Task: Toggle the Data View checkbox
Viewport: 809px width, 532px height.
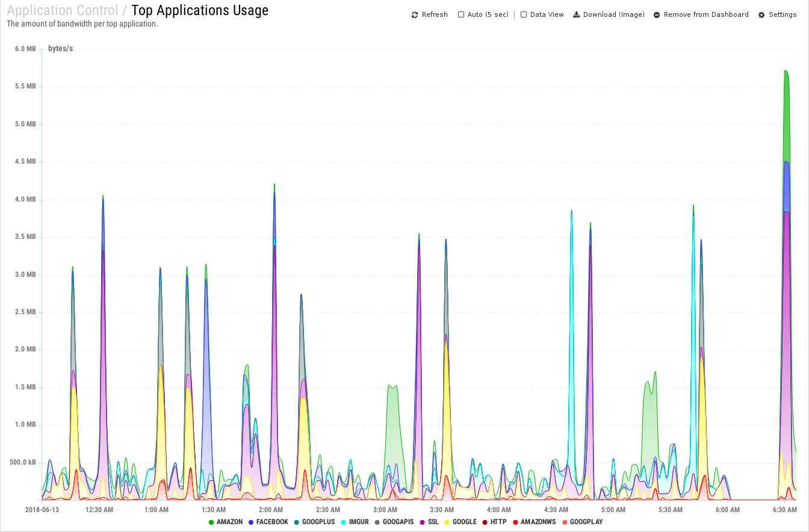Action: (x=524, y=15)
